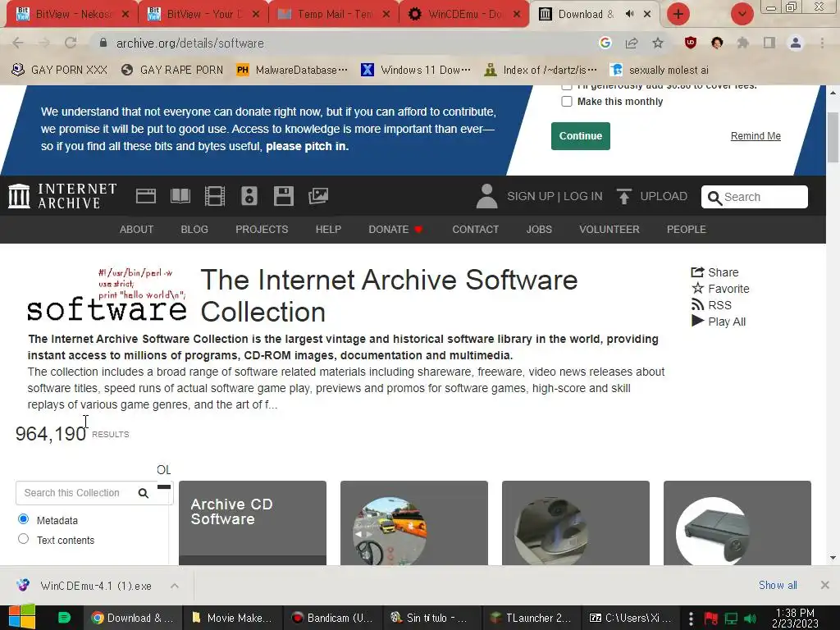Open the Internet Archive web icon
Image resolution: width=840 pixels, height=630 pixels.
click(x=146, y=196)
